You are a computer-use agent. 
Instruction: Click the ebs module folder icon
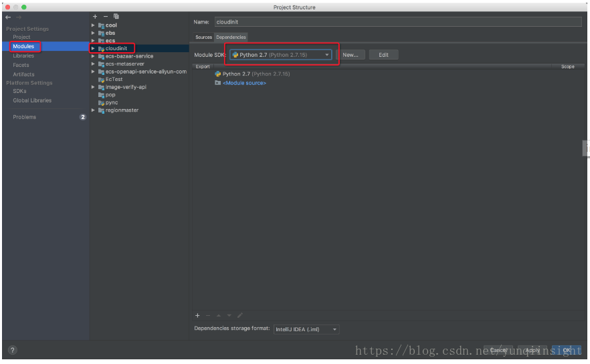pos(101,33)
